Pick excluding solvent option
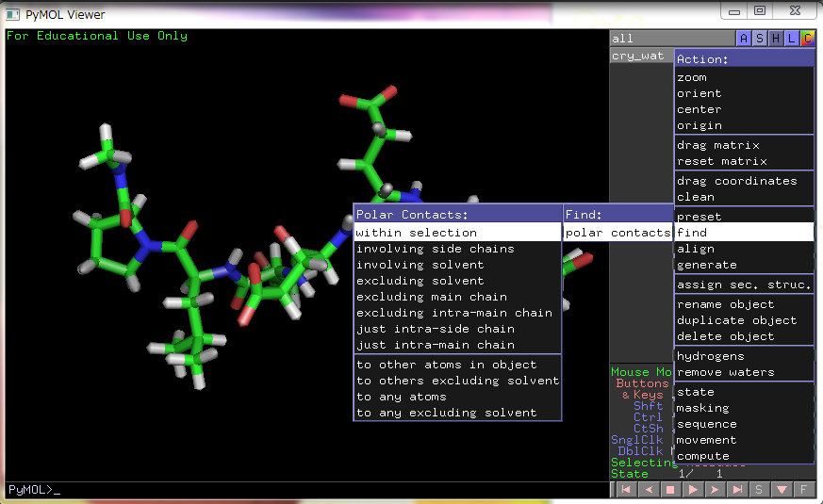This screenshot has height=504, width=823. (x=457, y=281)
